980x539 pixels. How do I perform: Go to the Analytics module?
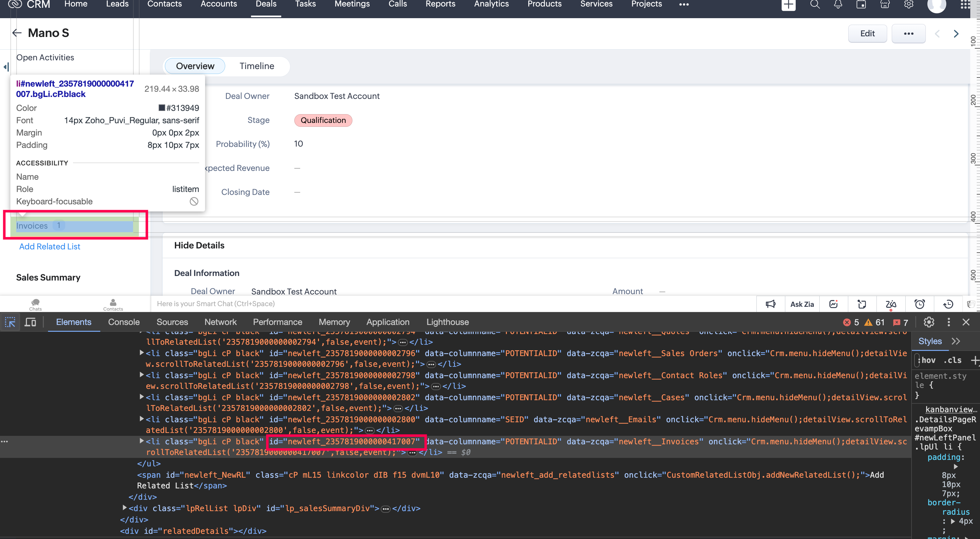click(491, 4)
